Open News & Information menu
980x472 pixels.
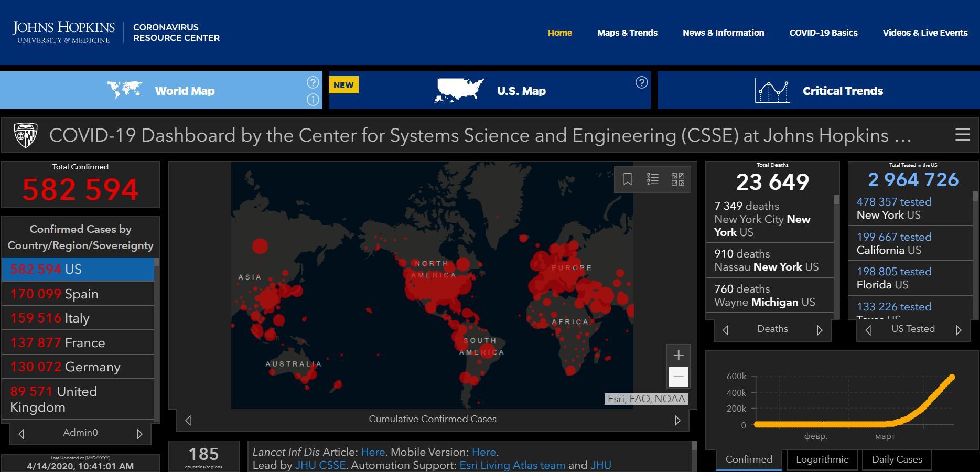point(723,33)
